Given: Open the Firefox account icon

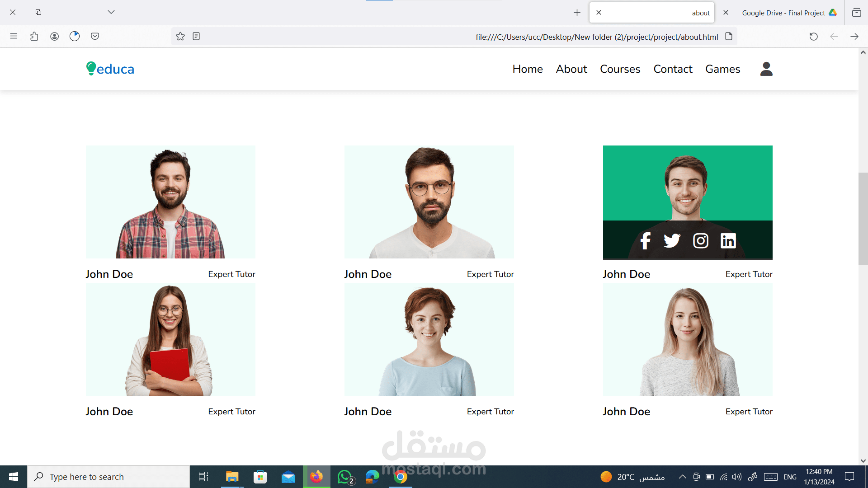Looking at the screenshot, I should (54, 37).
